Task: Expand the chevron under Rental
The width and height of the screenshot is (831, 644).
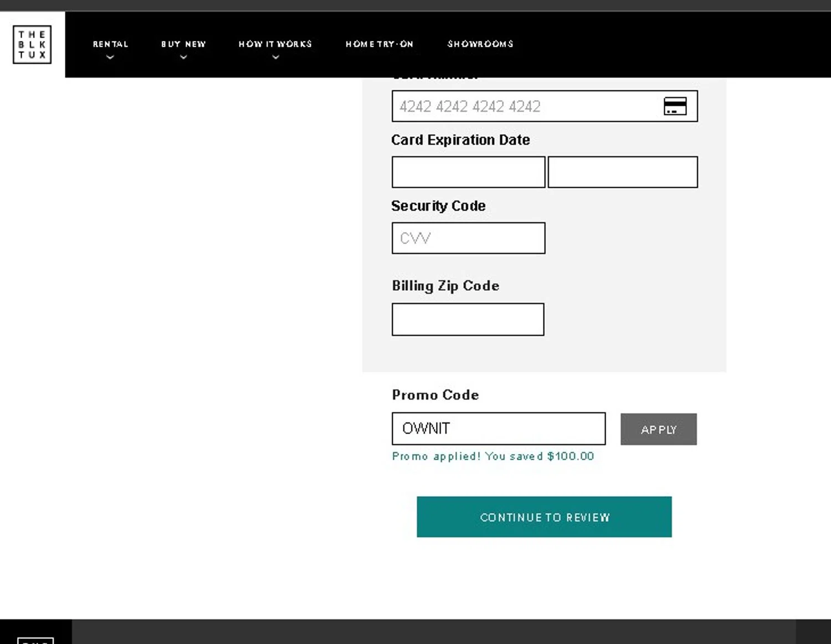Action: [x=110, y=57]
